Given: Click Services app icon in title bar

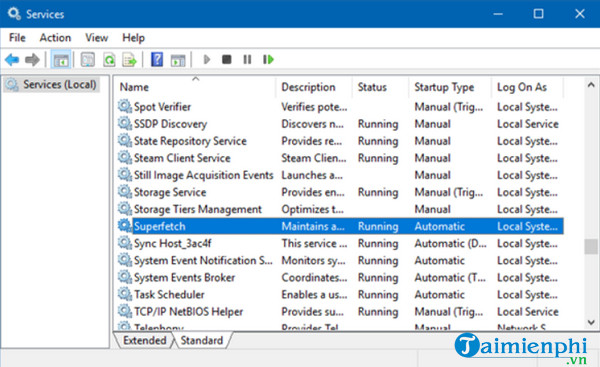Looking at the screenshot, I should [14, 14].
